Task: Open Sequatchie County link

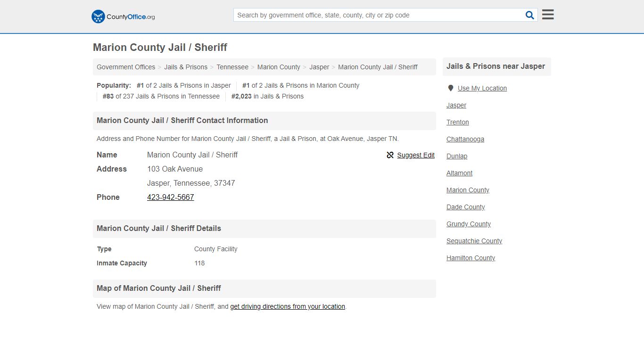Action: 474,241
